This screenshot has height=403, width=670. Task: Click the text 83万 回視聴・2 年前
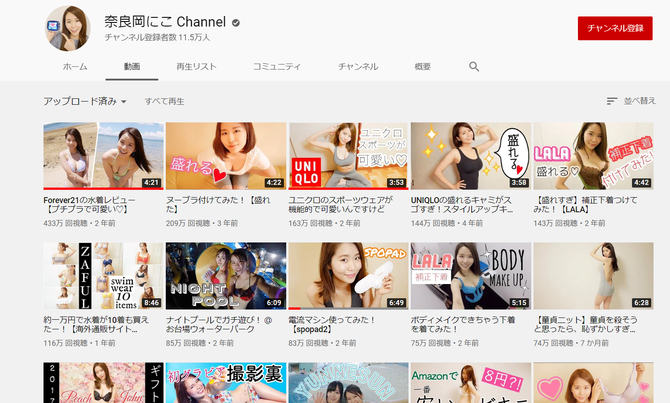(x=322, y=343)
